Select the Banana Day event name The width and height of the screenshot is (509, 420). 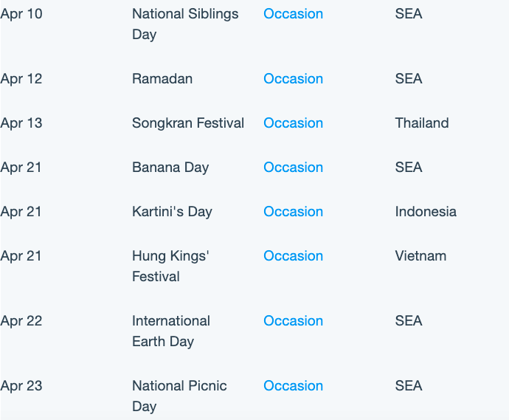pyautogui.click(x=170, y=168)
